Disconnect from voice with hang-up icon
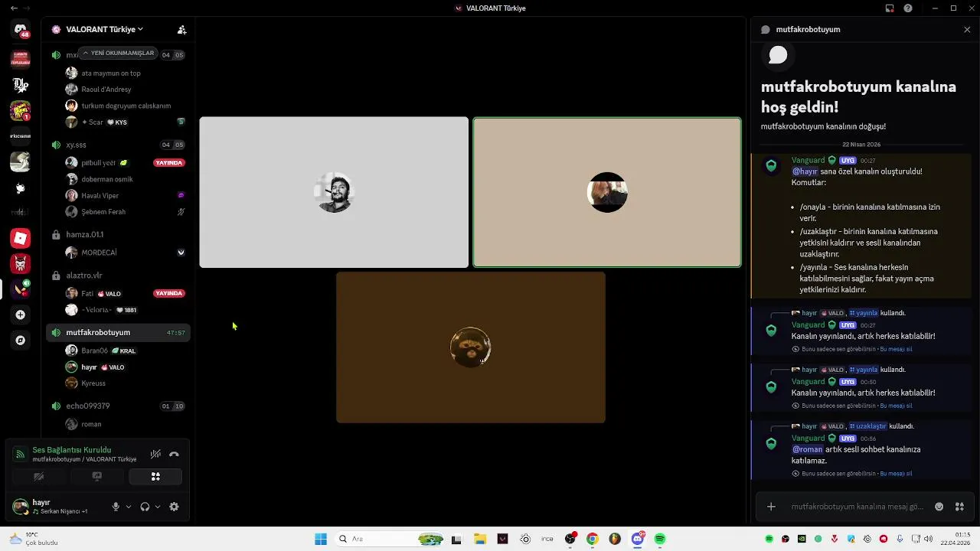Image resolution: width=980 pixels, height=551 pixels. point(174,454)
